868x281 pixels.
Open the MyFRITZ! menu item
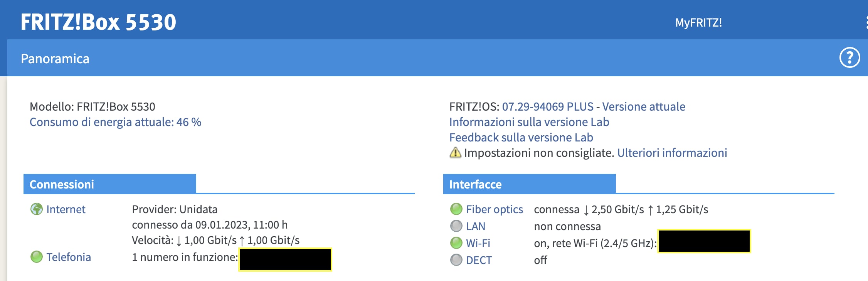[698, 23]
